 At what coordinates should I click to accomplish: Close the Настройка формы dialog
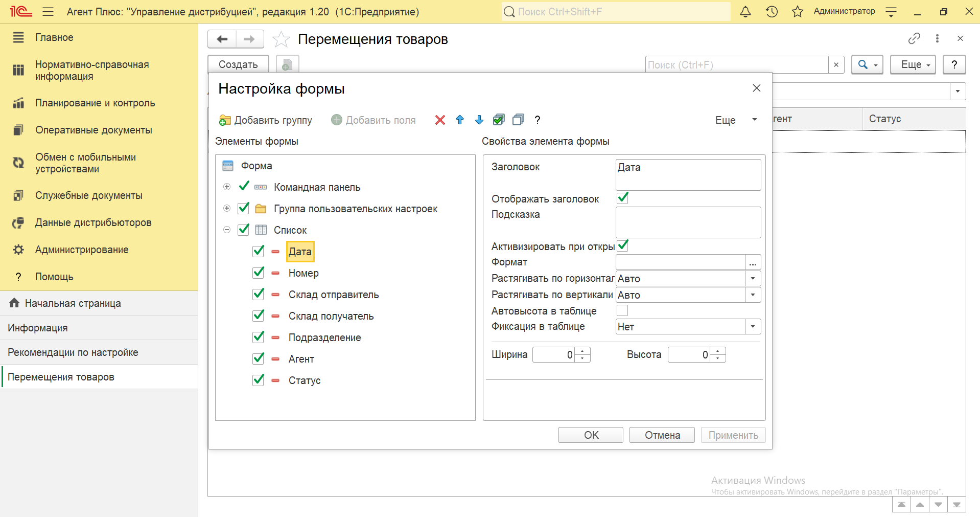[757, 88]
